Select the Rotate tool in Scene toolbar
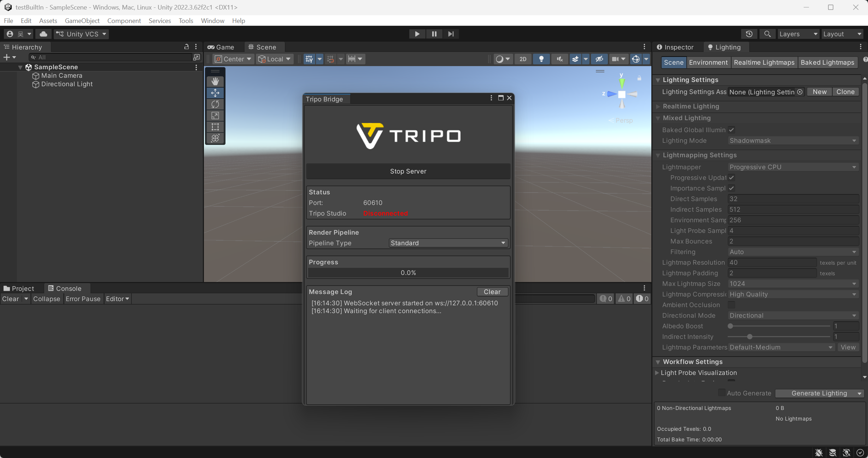The width and height of the screenshot is (868, 458). coord(215,104)
